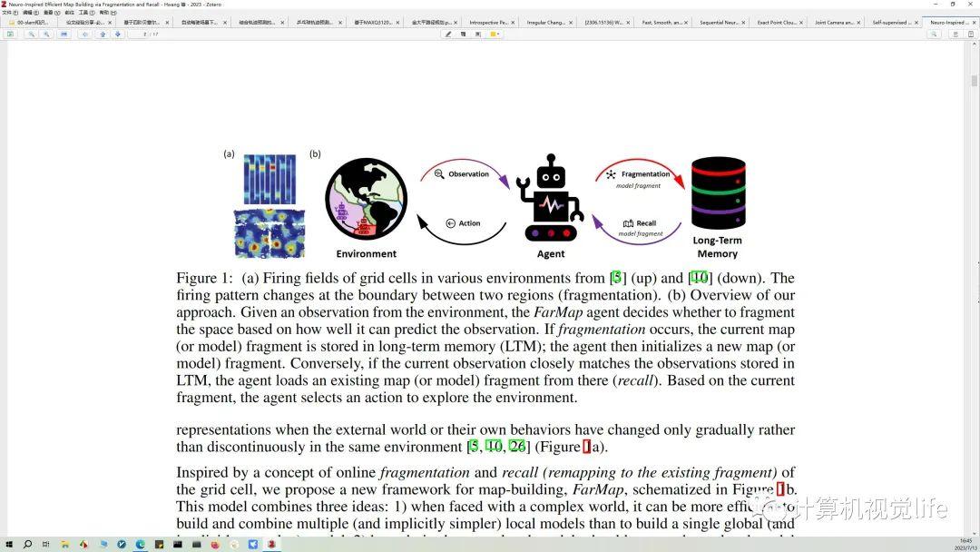
Task: Go to the next page arrow
Action: (117, 34)
